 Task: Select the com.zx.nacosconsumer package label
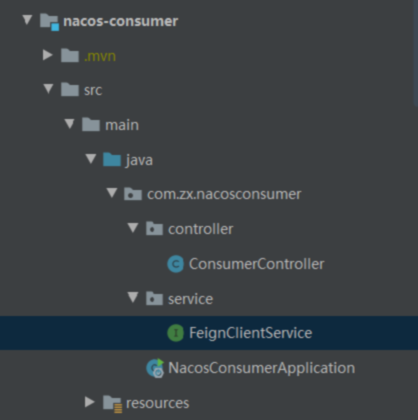[x=224, y=194]
